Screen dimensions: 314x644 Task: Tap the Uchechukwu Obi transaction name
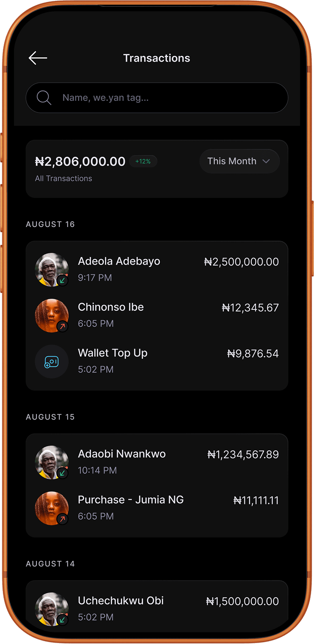click(x=121, y=601)
